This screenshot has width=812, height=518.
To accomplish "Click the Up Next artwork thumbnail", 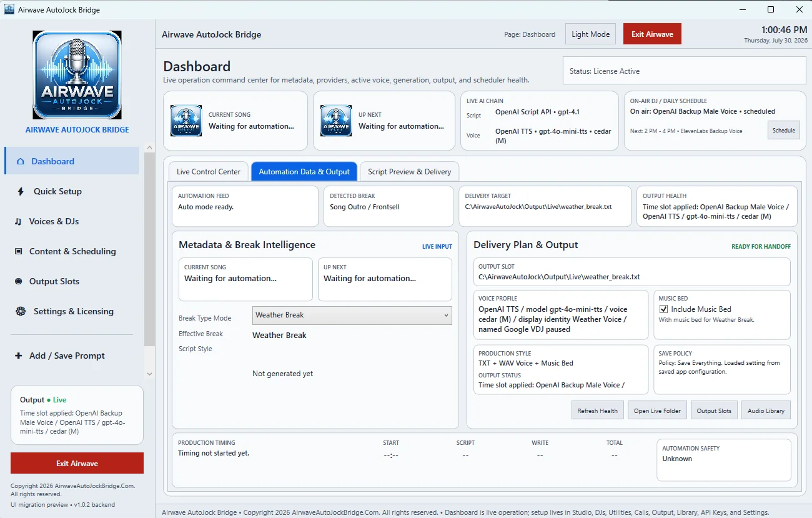I will [x=336, y=121].
